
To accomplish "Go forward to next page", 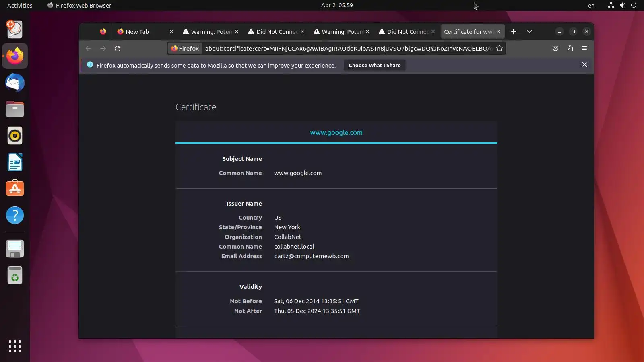I will 103,49.
